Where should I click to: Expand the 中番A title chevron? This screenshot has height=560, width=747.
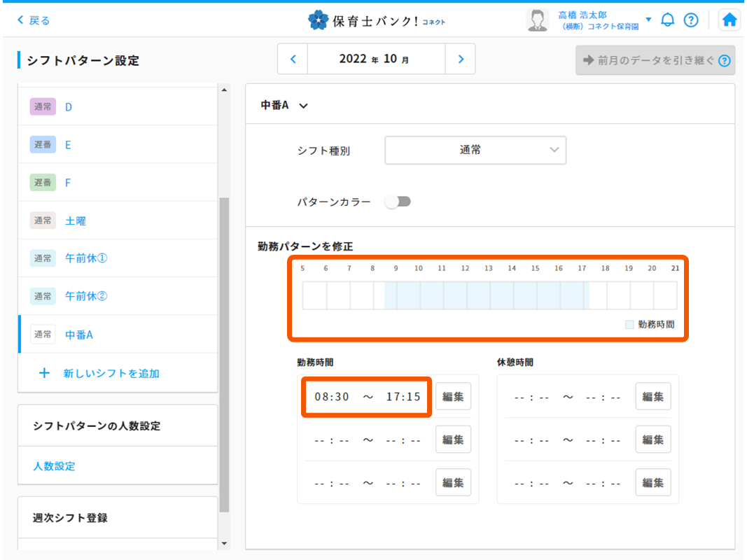click(x=303, y=106)
